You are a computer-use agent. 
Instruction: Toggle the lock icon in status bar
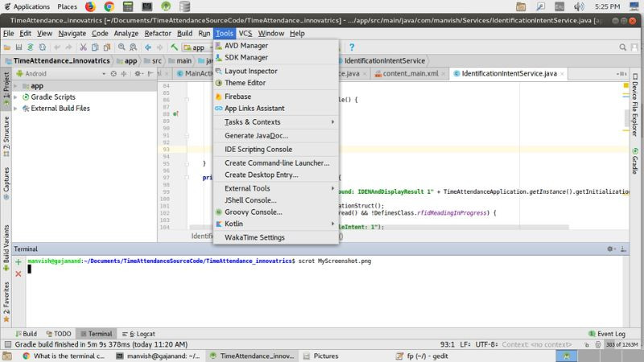587,344
